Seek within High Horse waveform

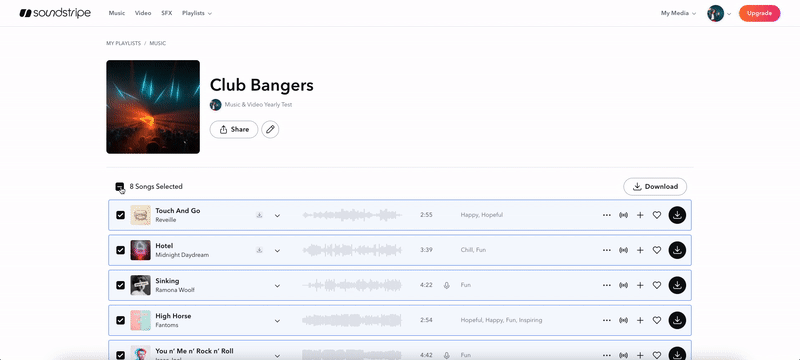coord(352,321)
